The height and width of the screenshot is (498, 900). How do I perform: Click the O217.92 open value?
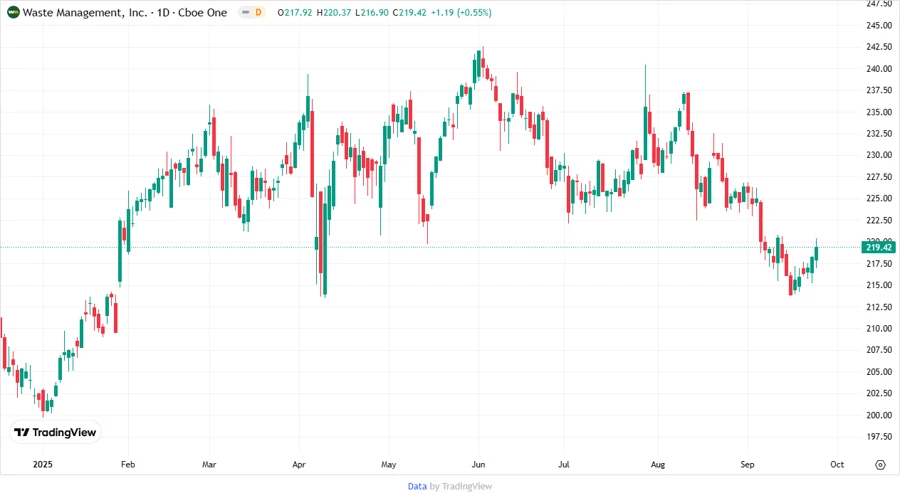coord(295,12)
